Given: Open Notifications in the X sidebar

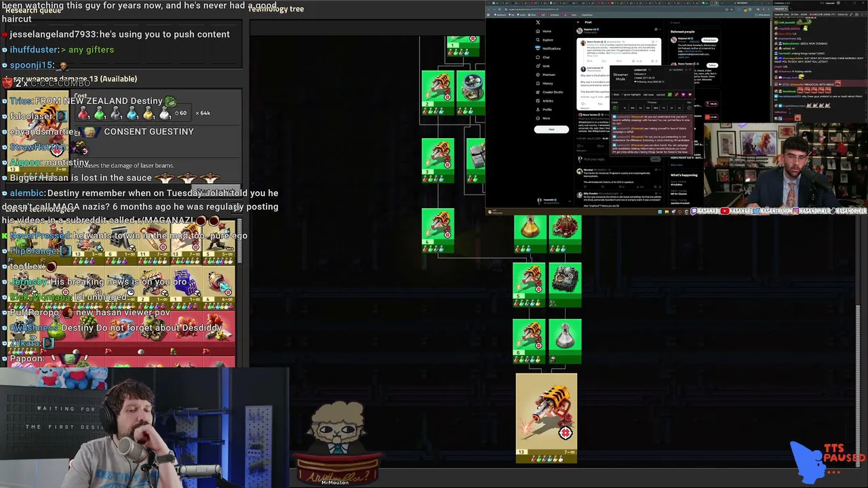Looking at the screenshot, I should (551, 49).
